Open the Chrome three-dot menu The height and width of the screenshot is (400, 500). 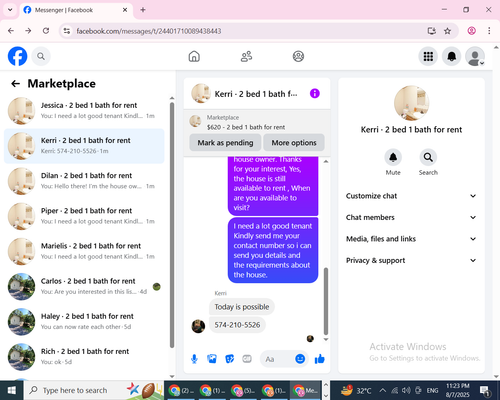click(489, 31)
